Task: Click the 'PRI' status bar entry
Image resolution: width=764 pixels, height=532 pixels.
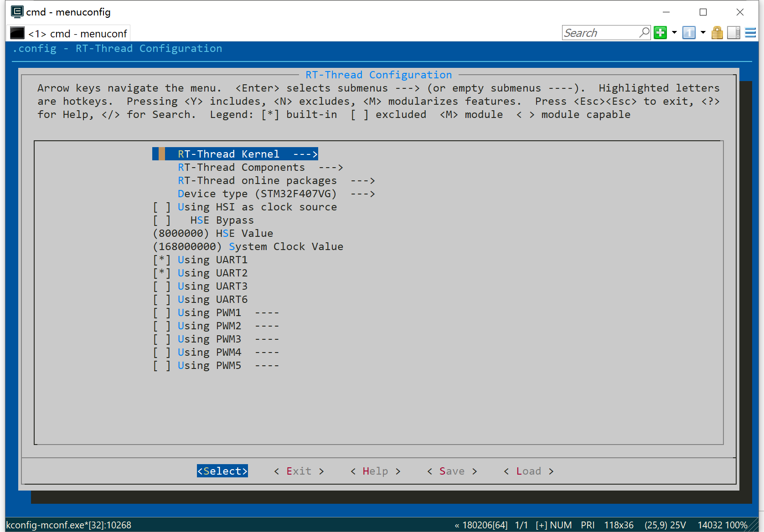Action: pyautogui.click(x=588, y=525)
